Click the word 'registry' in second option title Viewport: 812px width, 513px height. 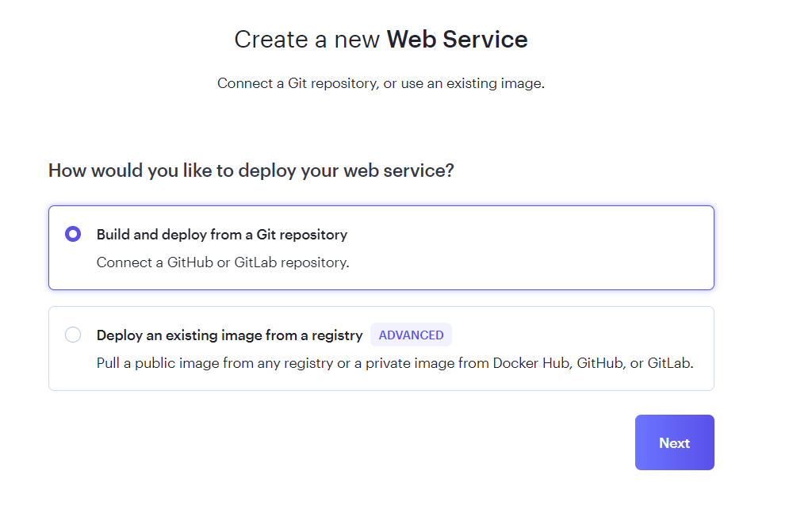tap(339, 335)
